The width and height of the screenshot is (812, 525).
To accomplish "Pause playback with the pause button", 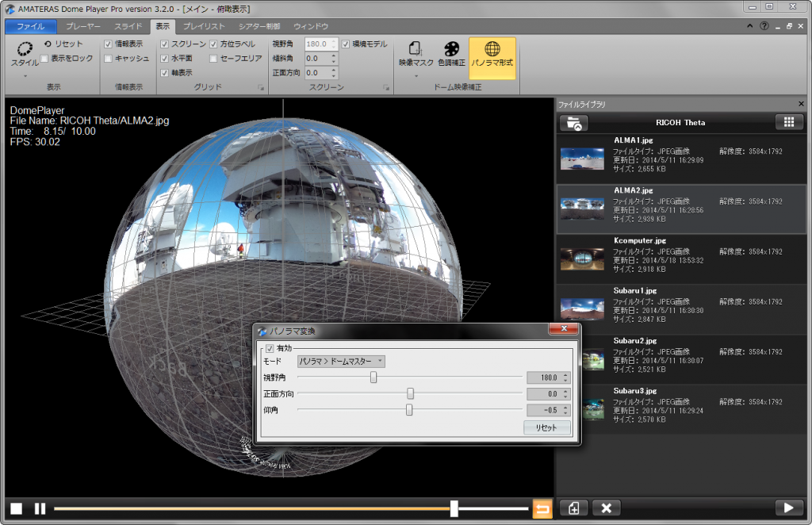I will coord(40,508).
